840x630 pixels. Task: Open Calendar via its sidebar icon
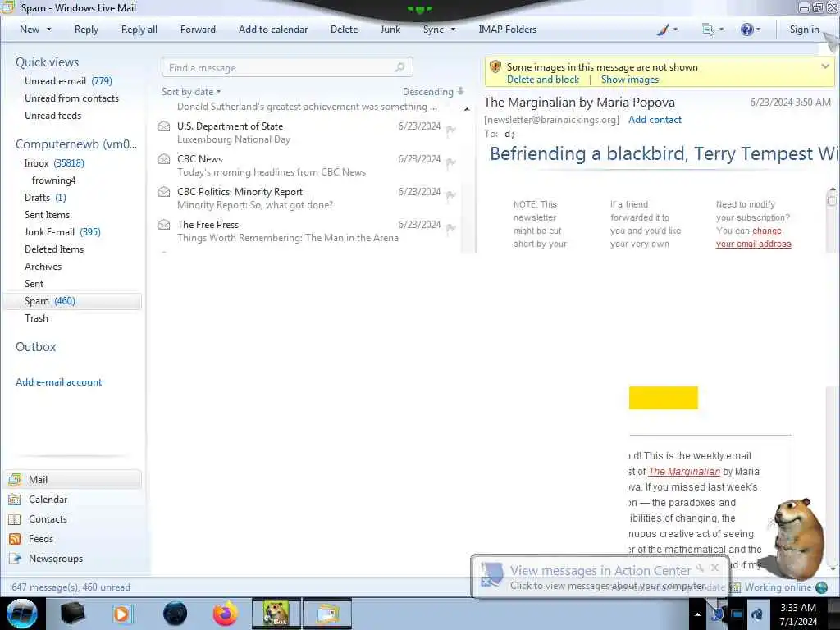click(x=15, y=500)
